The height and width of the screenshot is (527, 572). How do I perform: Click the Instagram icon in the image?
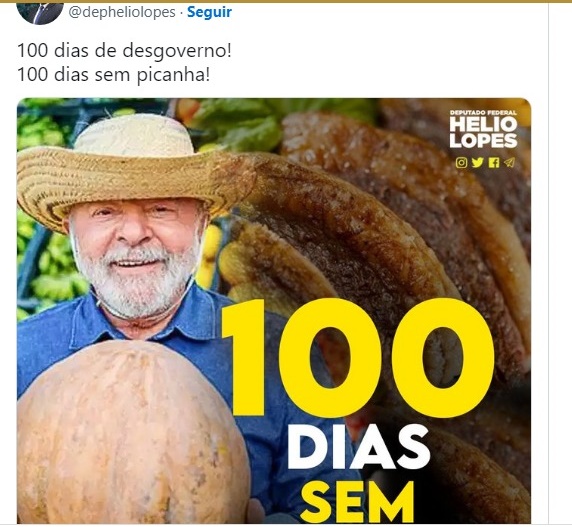[x=461, y=162]
